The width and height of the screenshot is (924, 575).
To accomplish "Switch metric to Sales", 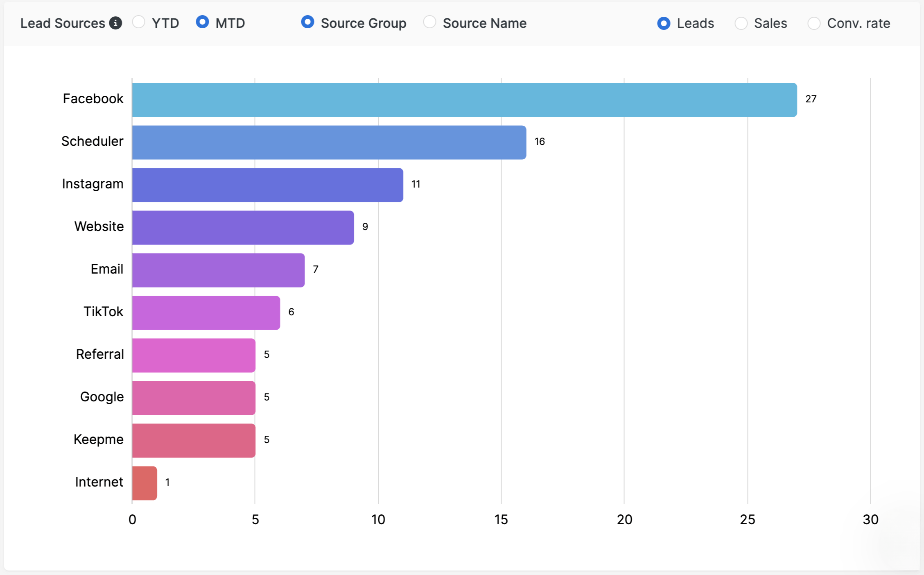I will tap(741, 23).
